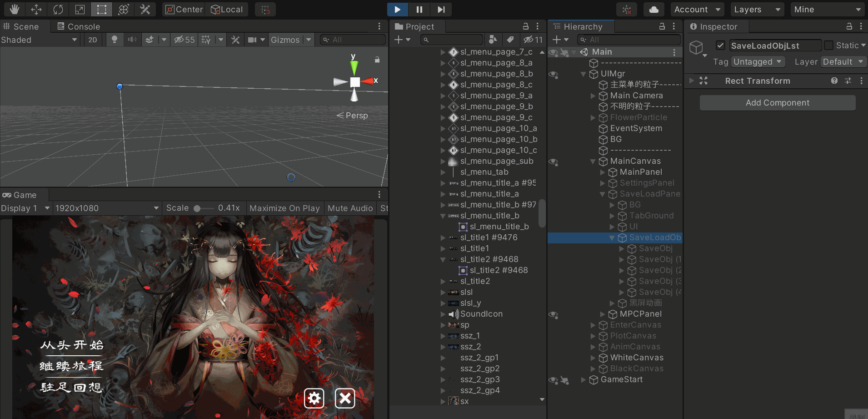Open the Display 1 dropdown

(25, 208)
